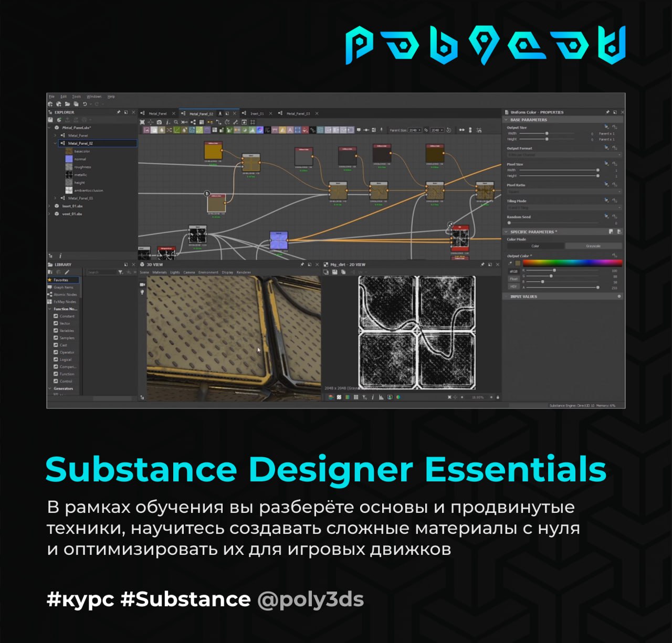Click the open folder icon in main toolbar
Viewport: 672px width, 643px height.
[x=67, y=104]
